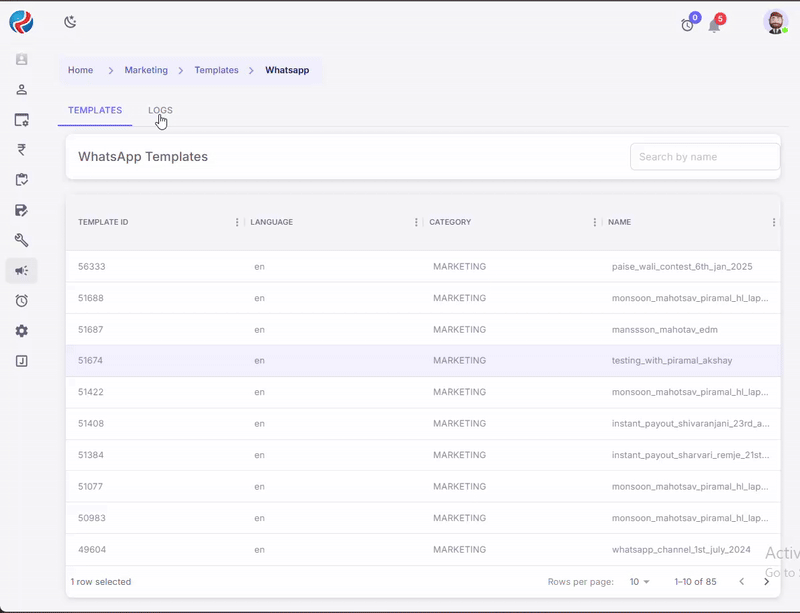Open the gear settings sidebar icon
The height and width of the screenshot is (613, 800).
tap(21, 331)
